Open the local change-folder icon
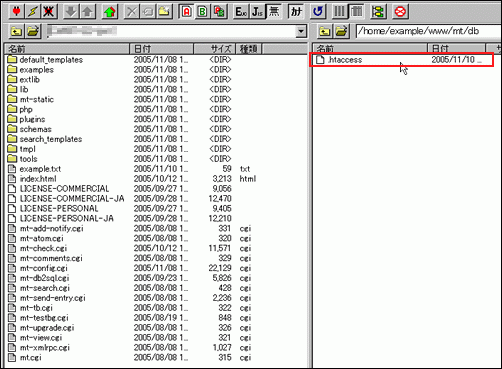Image resolution: width=502 pixels, height=369 pixels. click(33, 31)
